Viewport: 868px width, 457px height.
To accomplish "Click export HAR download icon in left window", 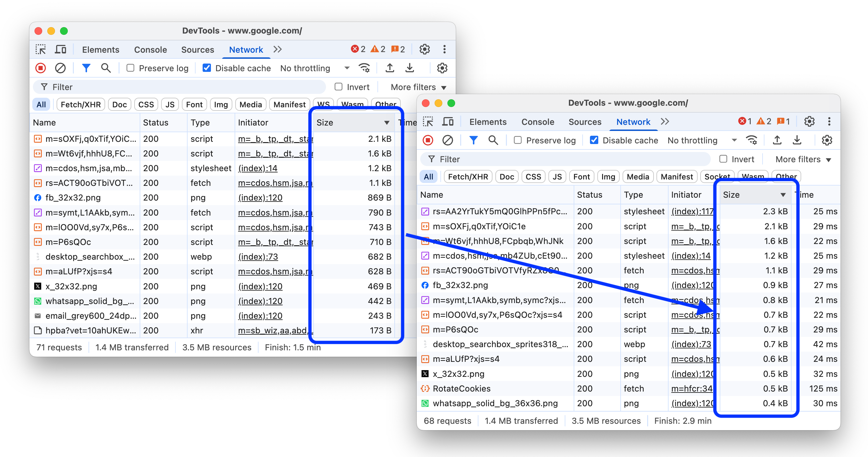I will (x=410, y=68).
